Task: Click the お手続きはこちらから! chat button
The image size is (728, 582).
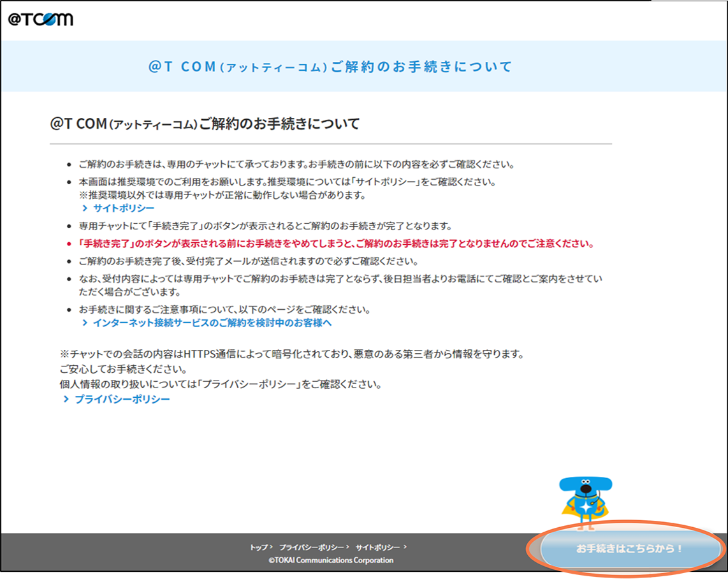Action: pyautogui.click(x=629, y=549)
